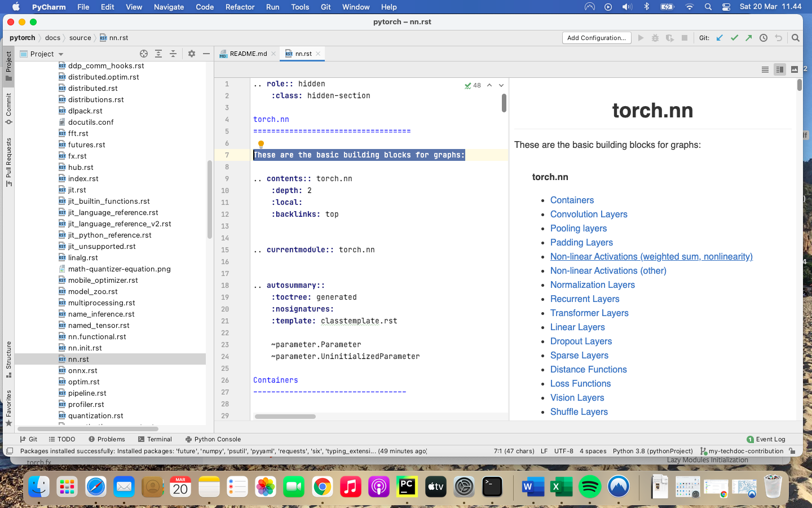This screenshot has height=508, width=812.
Task: Open the Git menu in menu bar
Action: [x=326, y=7]
